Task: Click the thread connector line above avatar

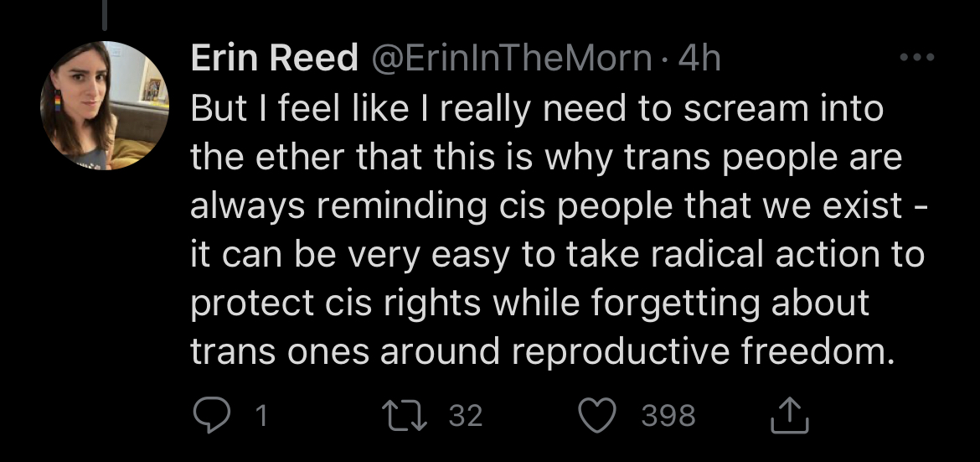Action: (x=105, y=15)
